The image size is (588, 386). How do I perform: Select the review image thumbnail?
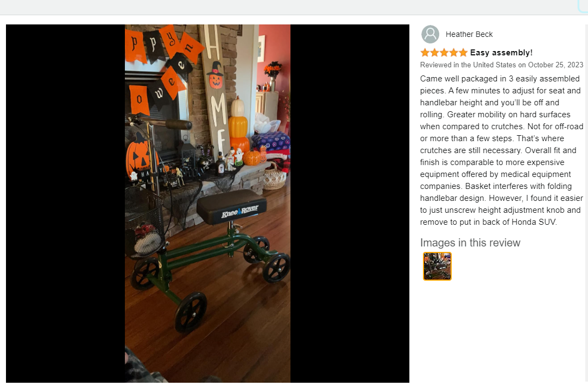(437, 266)
